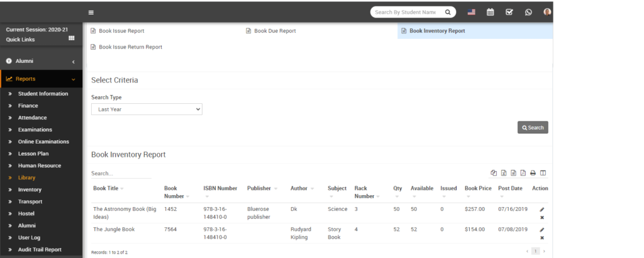Open the task checklist icon in header
The width and height of the screenshot is (644, 258).
coord(509,12)
